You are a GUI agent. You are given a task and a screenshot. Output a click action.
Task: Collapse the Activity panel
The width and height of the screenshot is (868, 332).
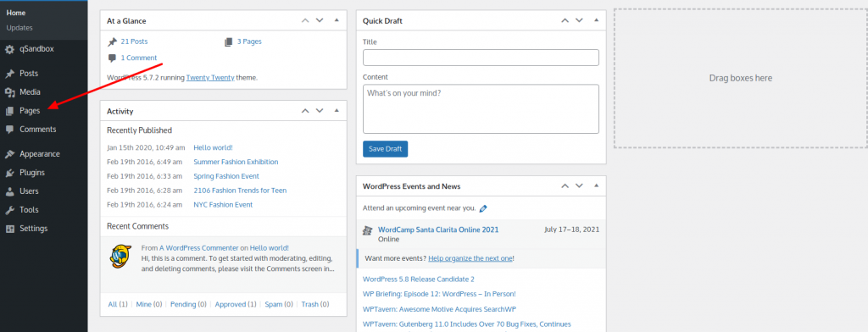pyautogui.click(x=337, y=111)
